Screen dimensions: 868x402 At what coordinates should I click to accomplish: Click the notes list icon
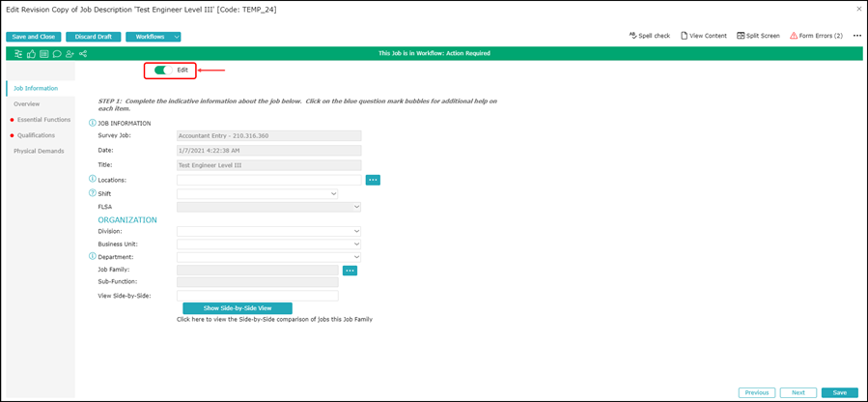tap(44, 54)
